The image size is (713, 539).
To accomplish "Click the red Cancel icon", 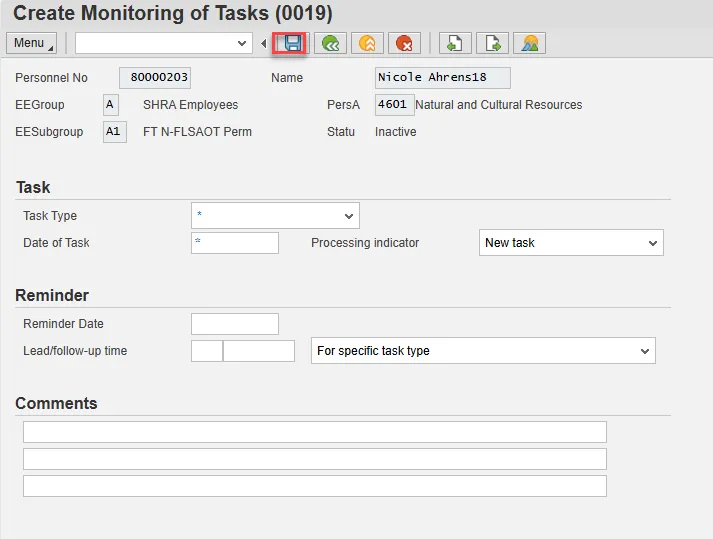I will click(x=404, y=43).
